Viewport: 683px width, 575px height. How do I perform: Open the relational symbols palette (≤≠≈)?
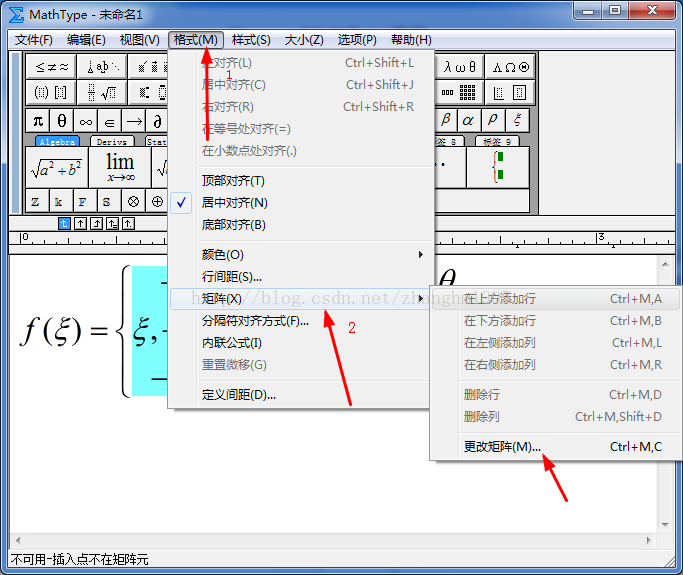click(51, 67)
